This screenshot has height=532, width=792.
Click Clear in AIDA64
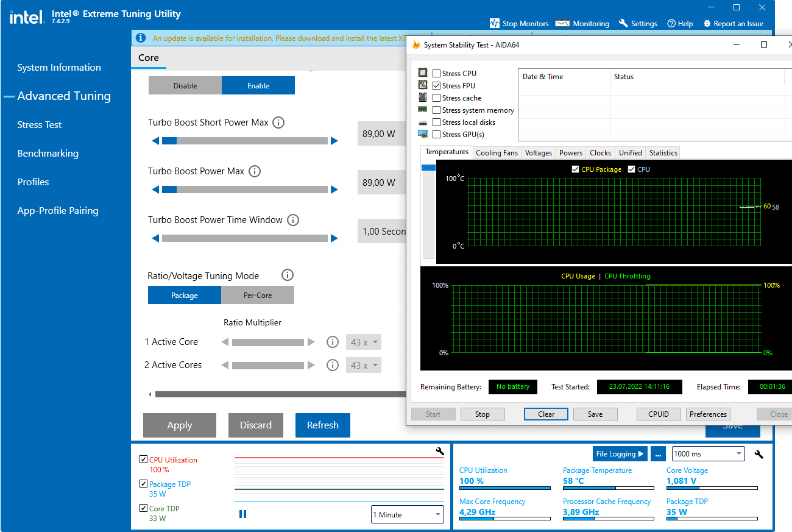546,414
